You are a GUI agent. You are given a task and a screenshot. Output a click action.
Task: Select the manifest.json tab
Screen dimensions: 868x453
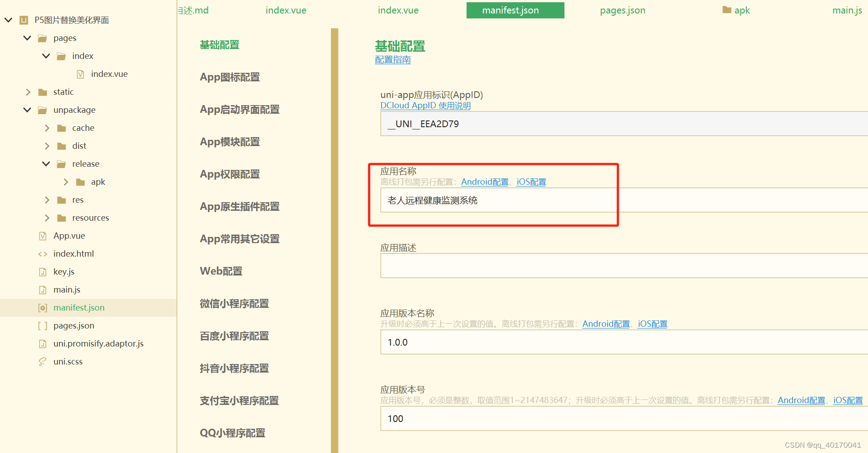click(516, 10)
